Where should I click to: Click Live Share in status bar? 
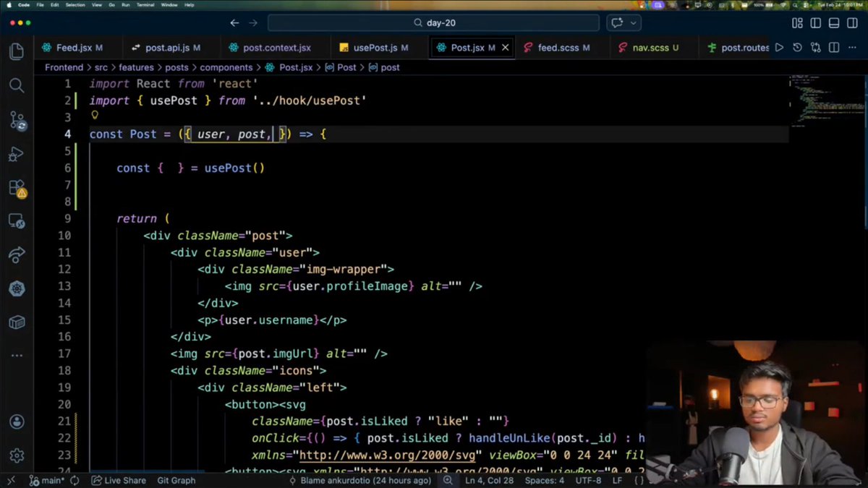pyautogui.click(x=119, y=480)
